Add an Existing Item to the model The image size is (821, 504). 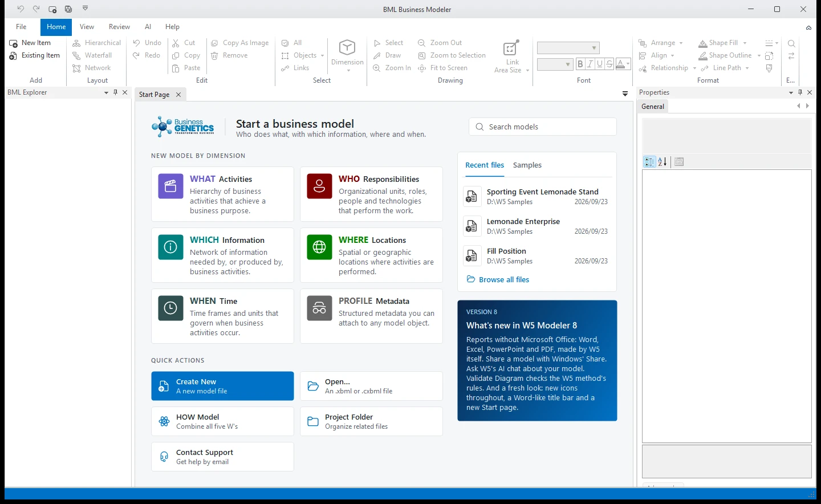pos(35,55)
